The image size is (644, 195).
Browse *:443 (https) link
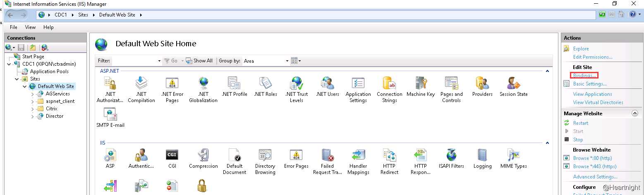pos(594,166)
